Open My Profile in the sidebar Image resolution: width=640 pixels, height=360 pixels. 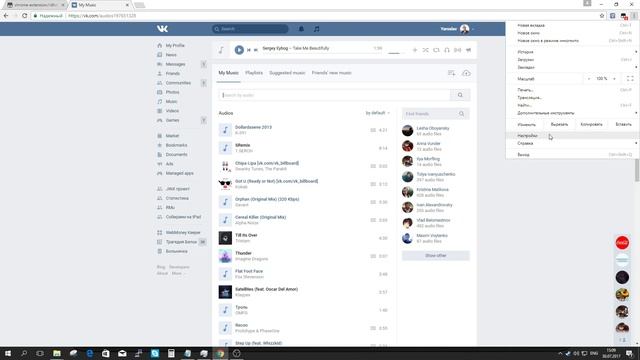coord(175,45)
